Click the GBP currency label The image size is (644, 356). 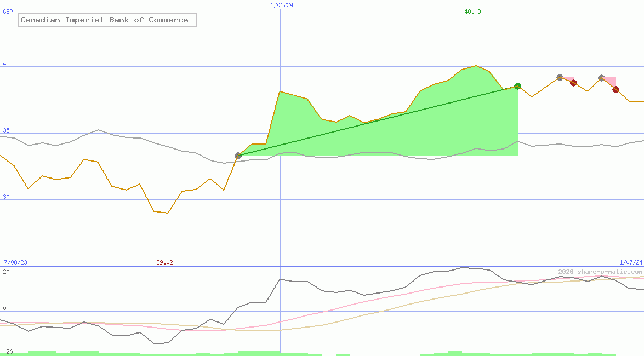click(8, 12)
